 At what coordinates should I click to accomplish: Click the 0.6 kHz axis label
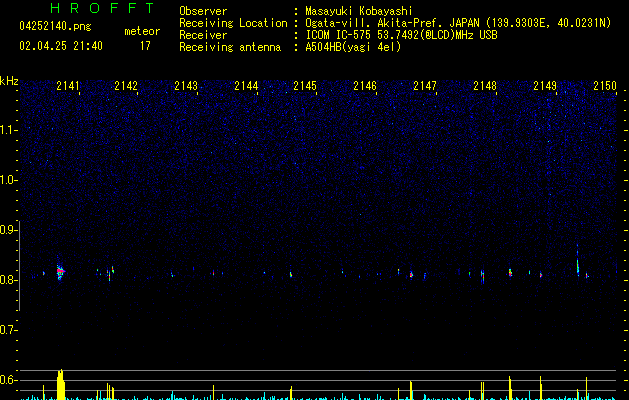[x=8, y=380]
